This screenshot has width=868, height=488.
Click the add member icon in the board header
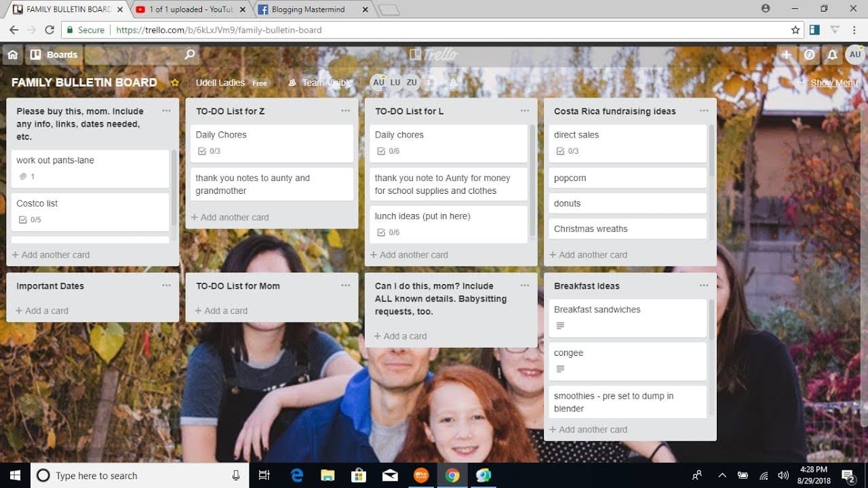[x=453, y=82]
